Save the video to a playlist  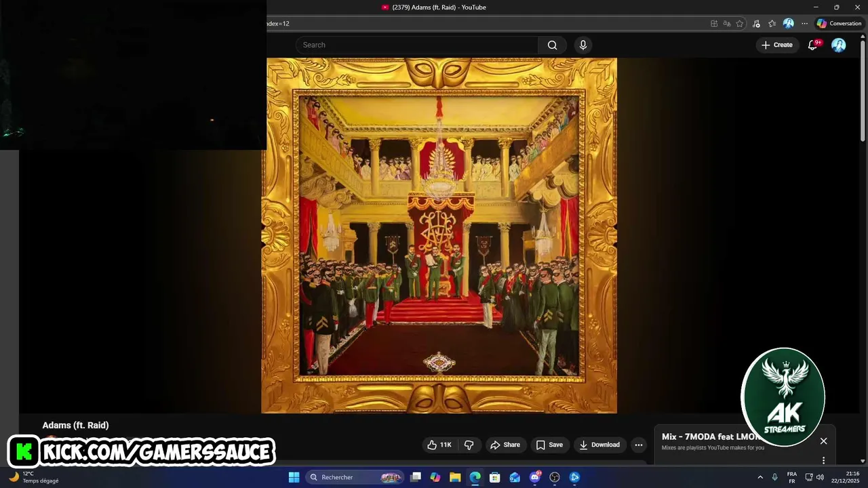pos(549,445)
